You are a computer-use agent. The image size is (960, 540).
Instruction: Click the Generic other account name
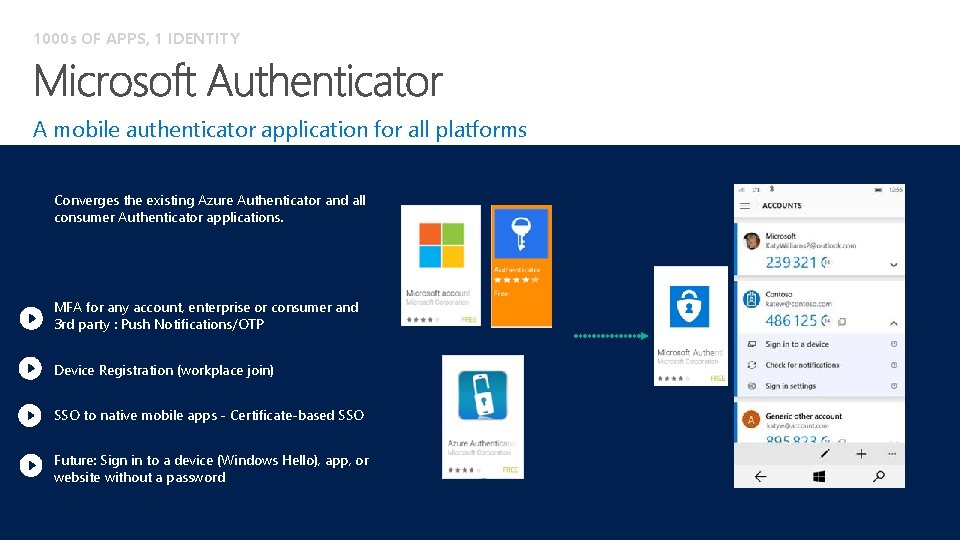[x=803, y=416]
